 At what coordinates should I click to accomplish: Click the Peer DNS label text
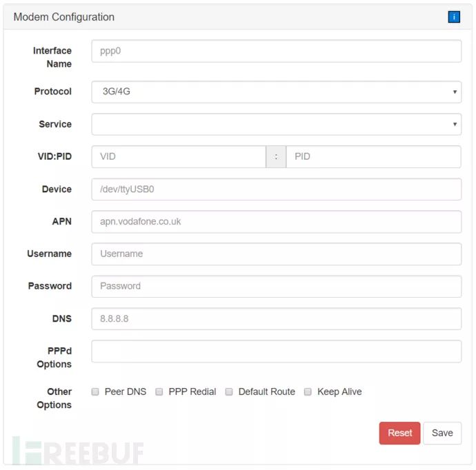(x=126, y=392)
